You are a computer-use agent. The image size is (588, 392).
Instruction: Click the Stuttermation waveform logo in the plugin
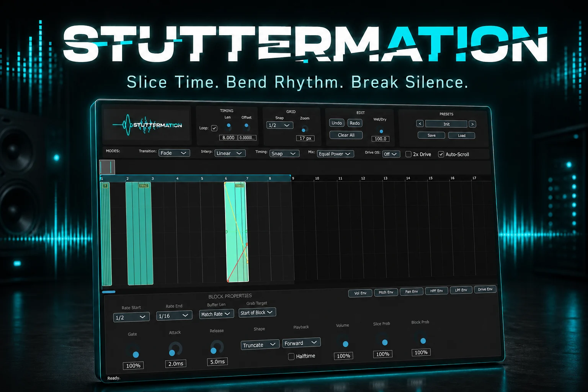[147, 125]
